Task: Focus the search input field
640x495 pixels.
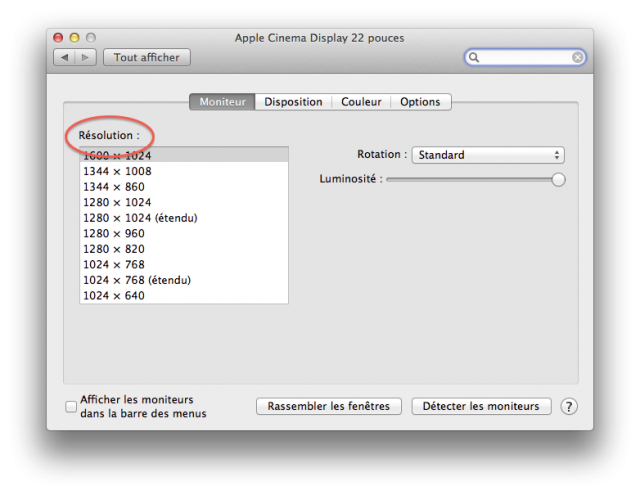Action: pos(525,58)
